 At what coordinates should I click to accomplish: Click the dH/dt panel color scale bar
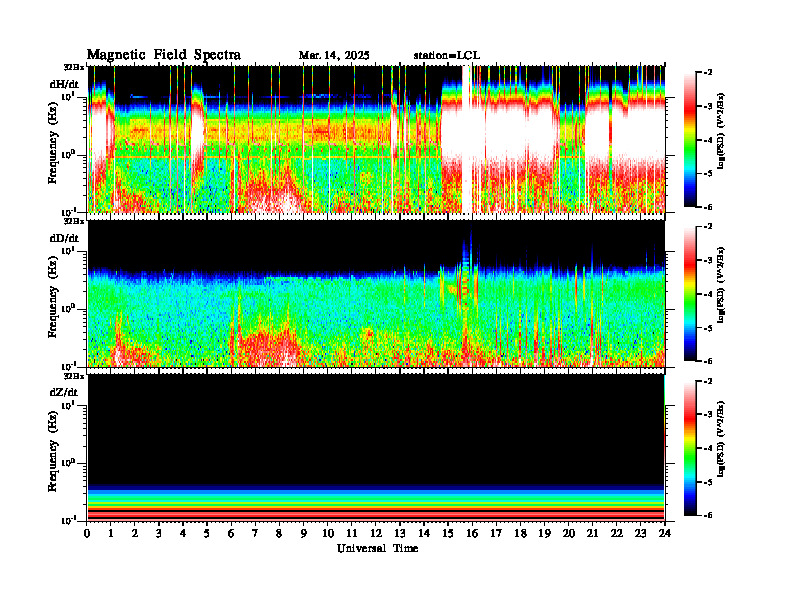pyautogui.click(x=690, y=139)
